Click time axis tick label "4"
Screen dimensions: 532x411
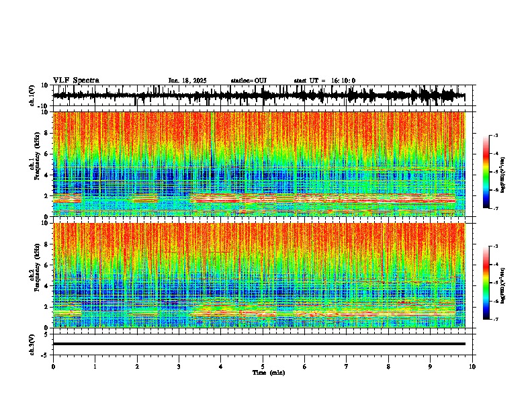point(221,367)
